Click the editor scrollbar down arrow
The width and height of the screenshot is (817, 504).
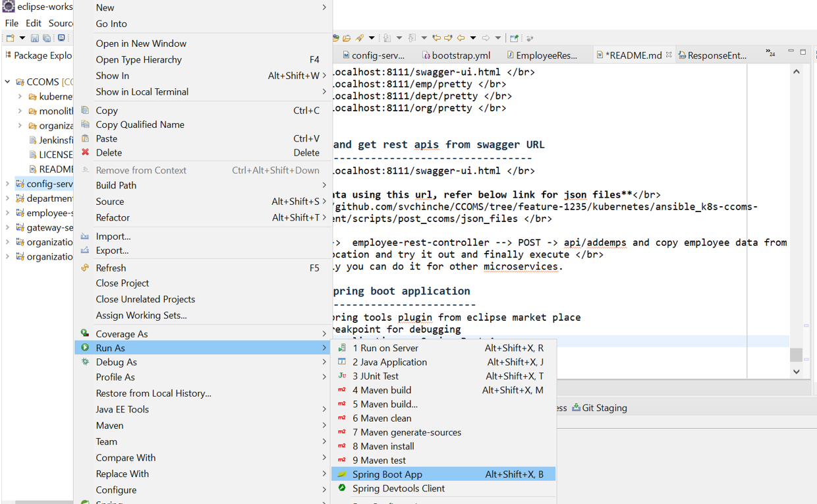click(x=797, y=372)
